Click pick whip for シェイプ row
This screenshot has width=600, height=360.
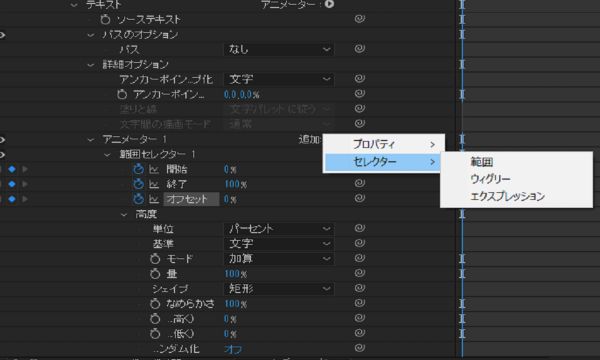359,288
